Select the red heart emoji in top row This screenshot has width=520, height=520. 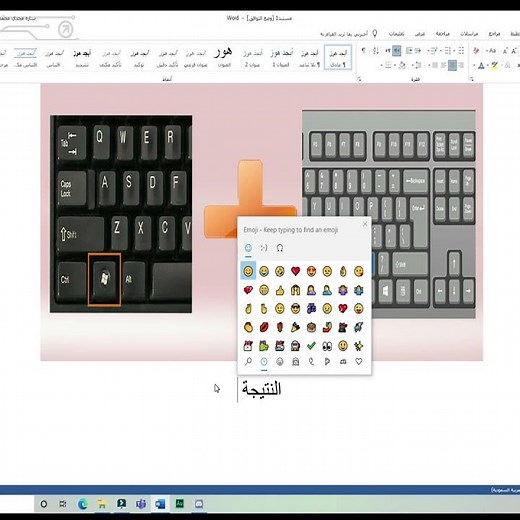coord(295,271)
